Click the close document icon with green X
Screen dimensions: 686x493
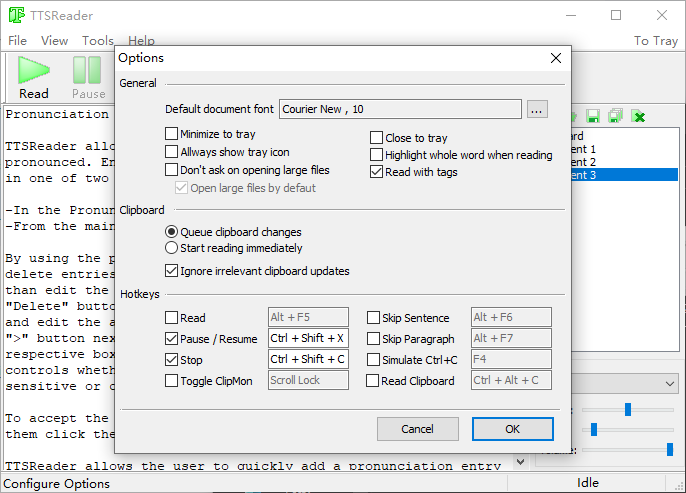(639, 116)
